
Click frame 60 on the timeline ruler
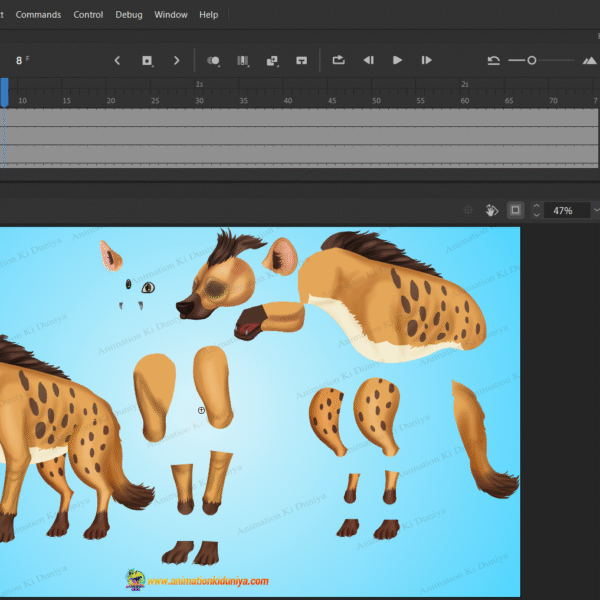465,101
